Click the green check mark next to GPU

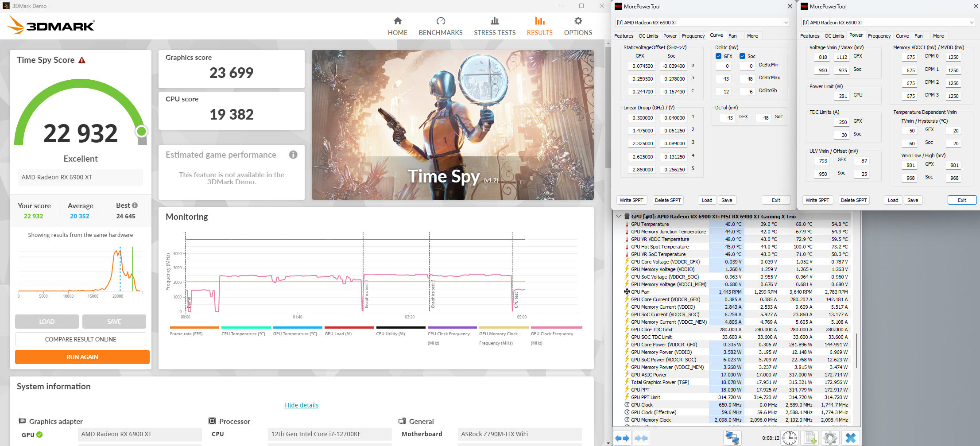pyautogui.click(x=39, y=434)
